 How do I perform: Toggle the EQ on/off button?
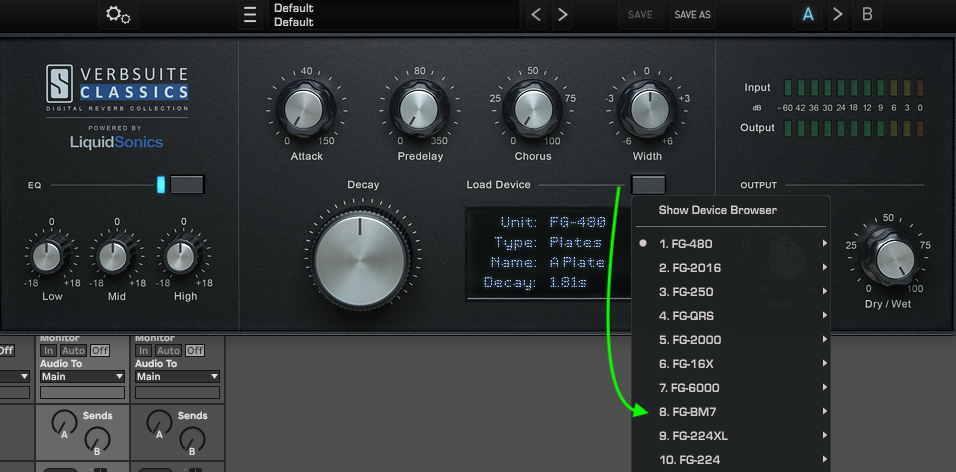[x=187, y=184]
